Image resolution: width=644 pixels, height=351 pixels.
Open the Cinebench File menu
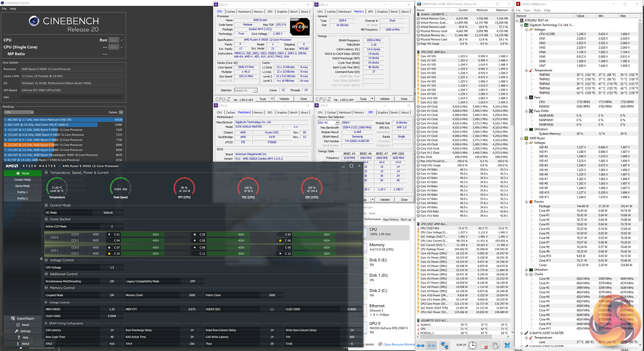pyautogui.click(x=4, y=9)
